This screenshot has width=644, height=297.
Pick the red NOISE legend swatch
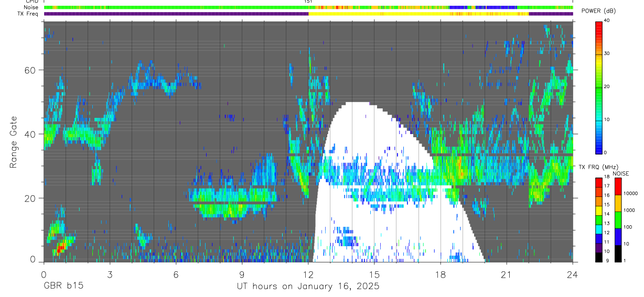click(618, 186)
